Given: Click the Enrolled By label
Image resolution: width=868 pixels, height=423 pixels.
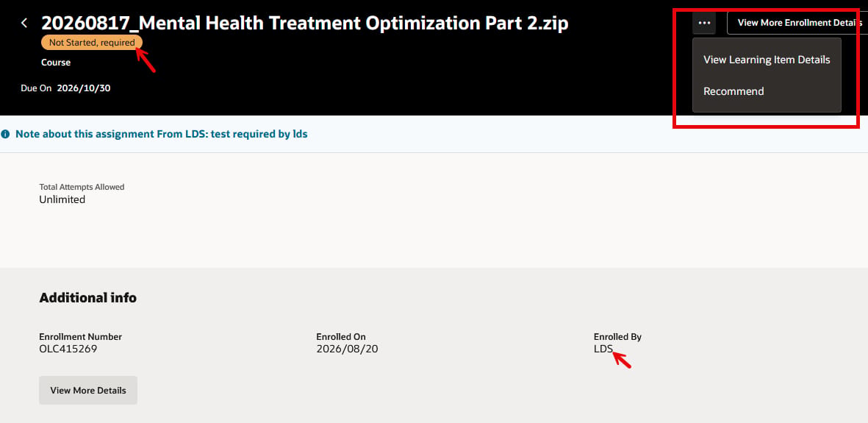Looking at the screenshot, I should (x=618, y=336).
